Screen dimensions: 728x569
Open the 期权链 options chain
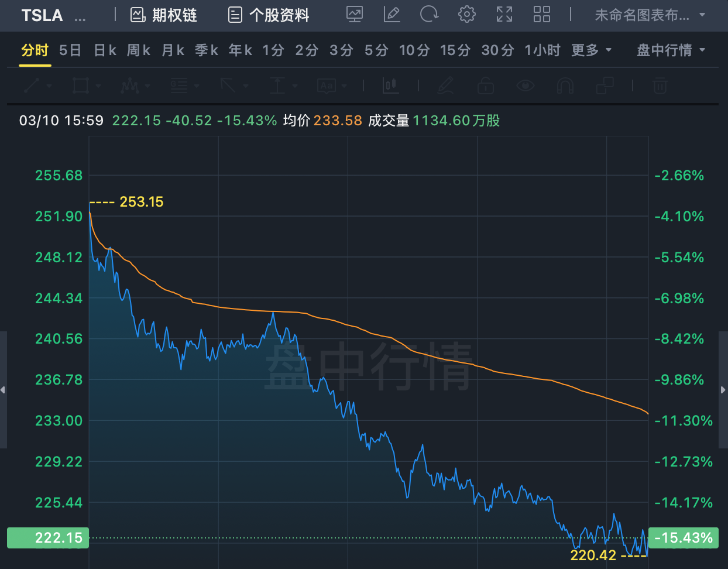(x=164, y=15)
